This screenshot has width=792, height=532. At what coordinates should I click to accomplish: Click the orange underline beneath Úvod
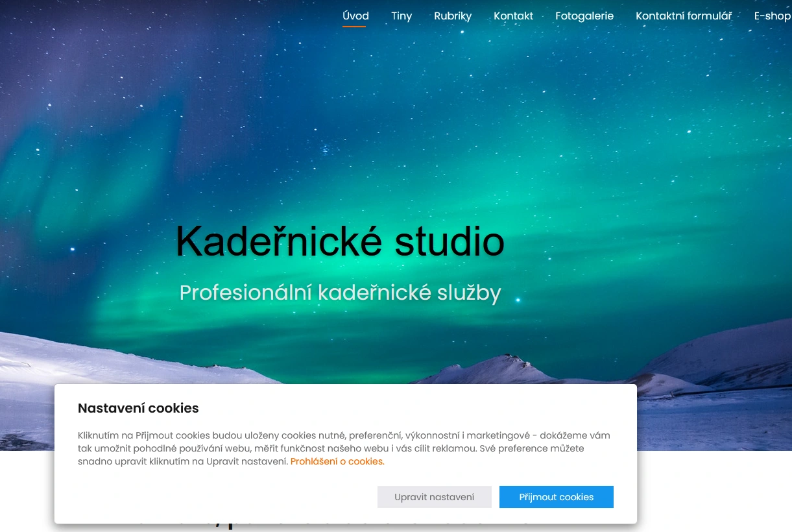tap(354, 27)
